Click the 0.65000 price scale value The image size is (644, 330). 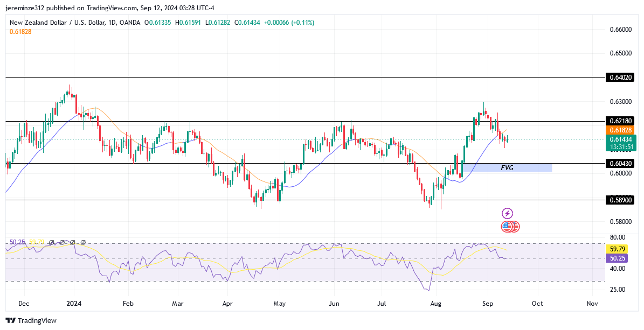[621, 53]
